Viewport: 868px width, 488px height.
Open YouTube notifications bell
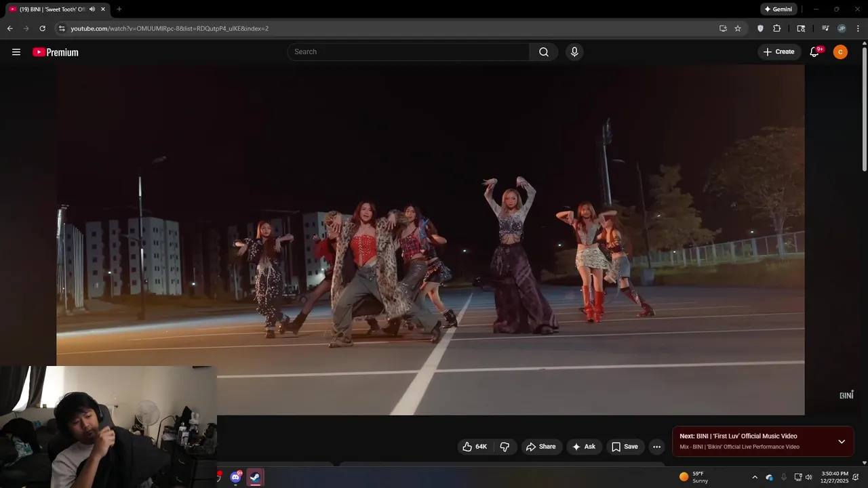(815, 52)
